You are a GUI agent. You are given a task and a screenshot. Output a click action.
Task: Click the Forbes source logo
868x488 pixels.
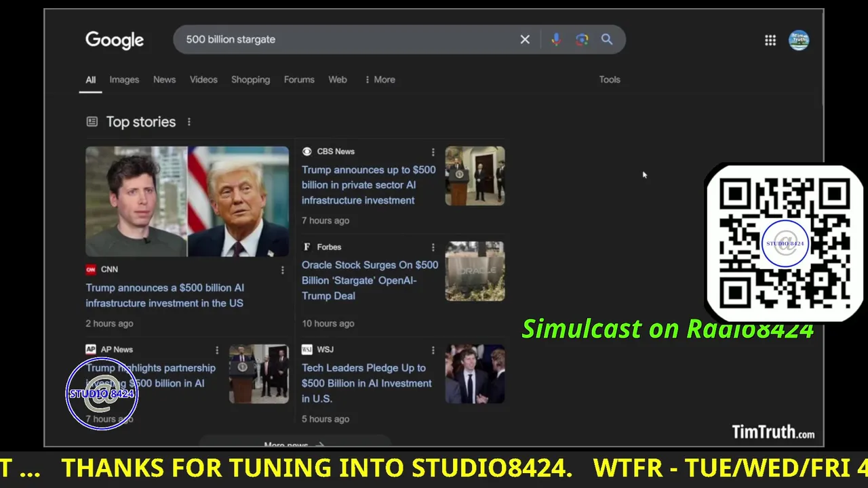point(307,247)
